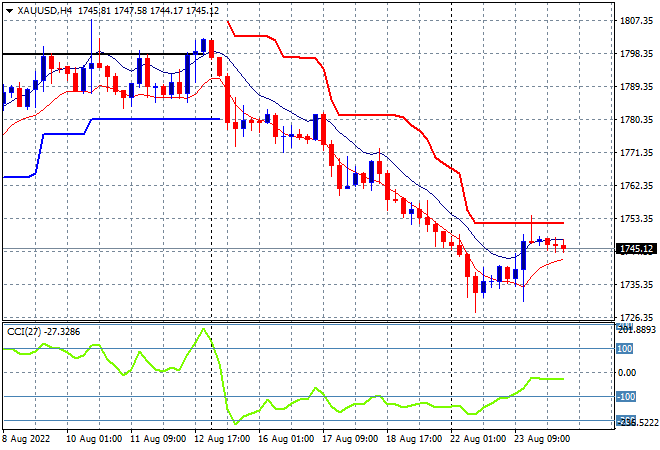Click the 23 Aug 09:00 time label

tap(542, 439)
